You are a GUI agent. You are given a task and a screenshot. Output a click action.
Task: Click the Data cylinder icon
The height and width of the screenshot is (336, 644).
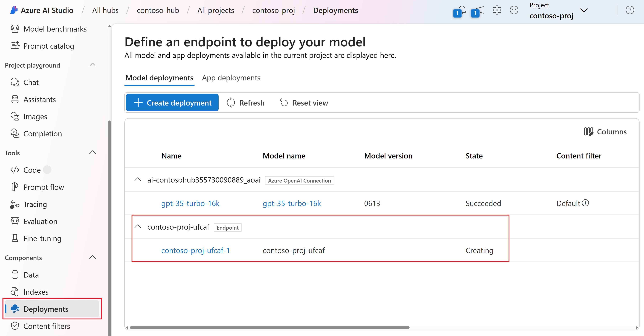click(15, 275)
